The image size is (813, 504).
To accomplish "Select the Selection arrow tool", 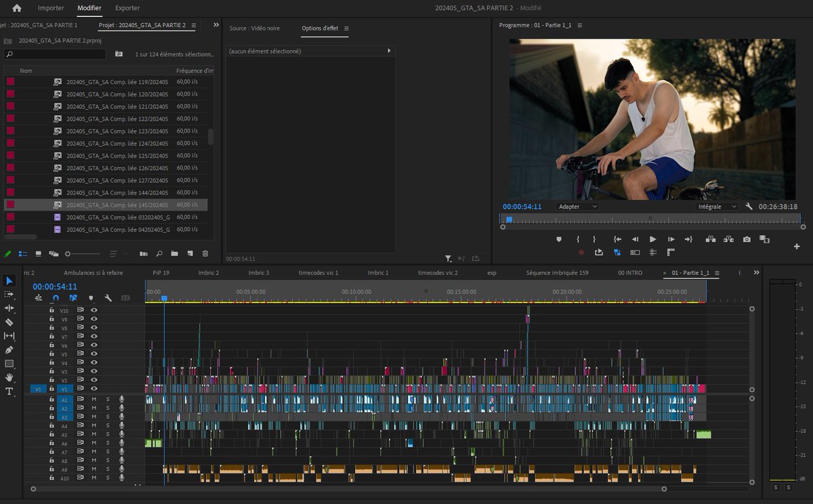I will pyautogui.click(x=9, y=280).
